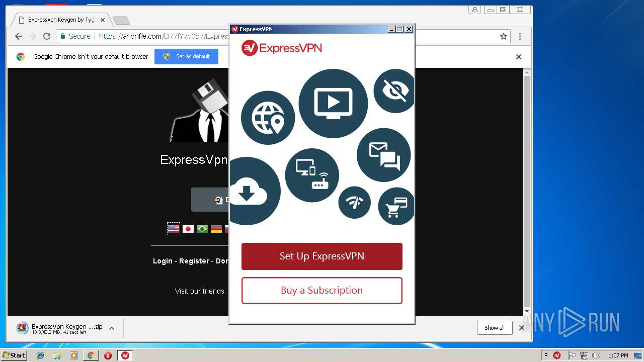Open a new Chrome tab
Image resolution: width=644 pixels, height=362 pixels.
121,20
